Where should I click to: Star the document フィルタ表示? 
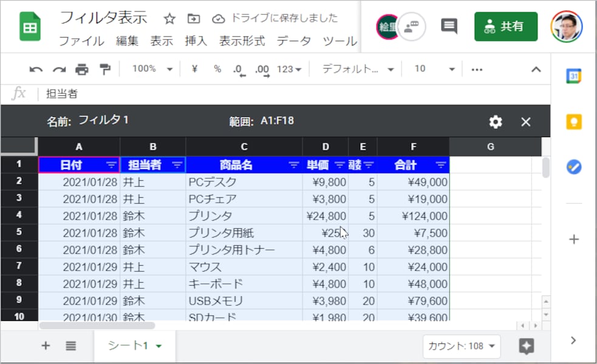(169, 19)
